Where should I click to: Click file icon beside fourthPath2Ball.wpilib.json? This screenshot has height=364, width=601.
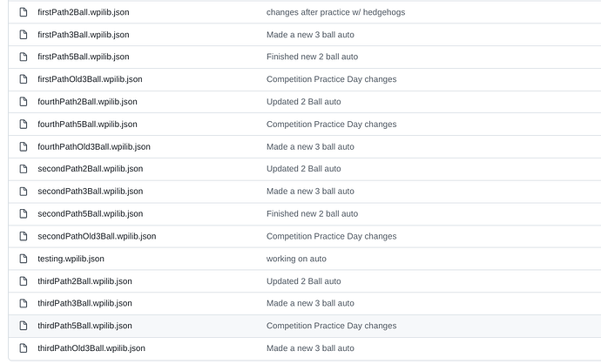24,102
